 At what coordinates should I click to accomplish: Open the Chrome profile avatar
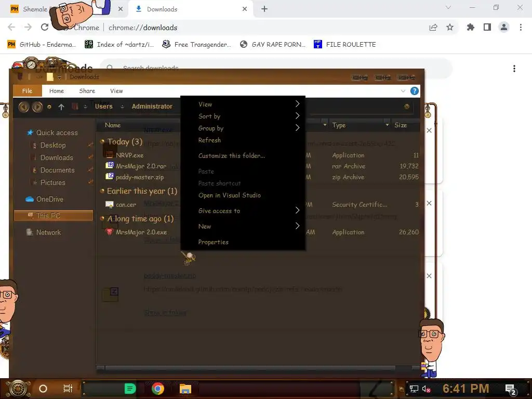pos(504,27)
